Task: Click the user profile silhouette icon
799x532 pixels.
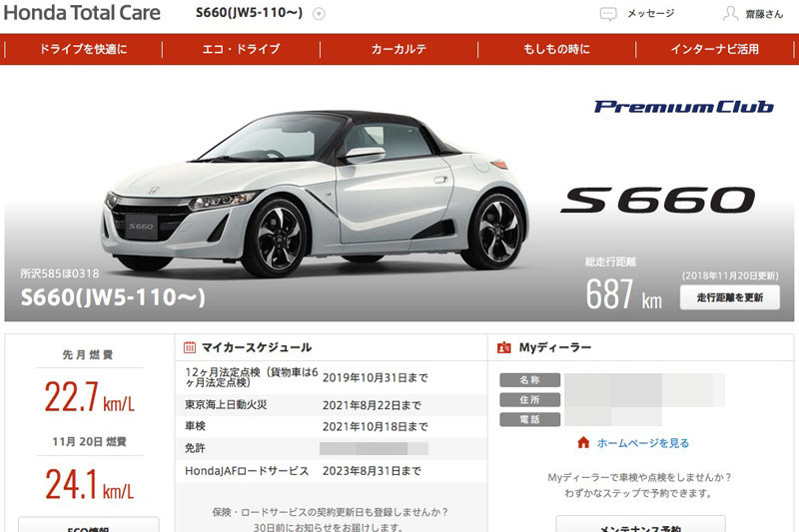Action: click(x=730, y=13)
